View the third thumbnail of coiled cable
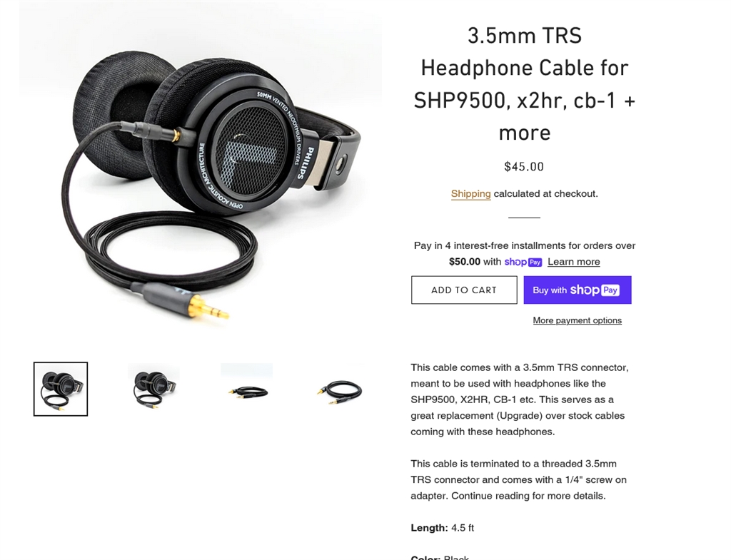This screenshot has height=560, width=731. (247, 388)
